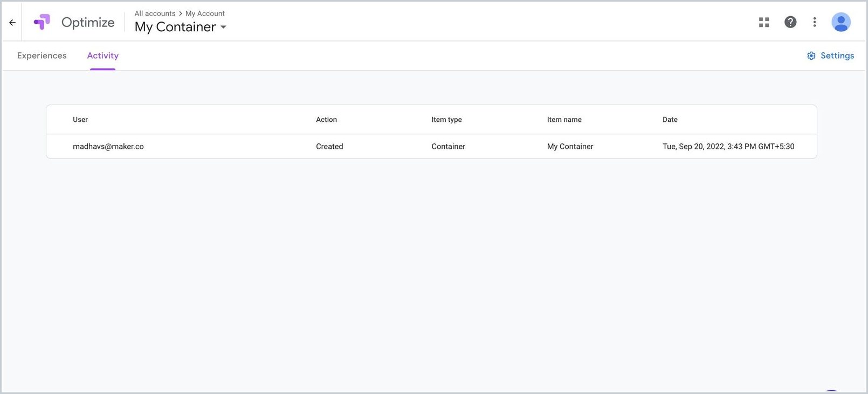Viewport: 868px width, 394px height.
Task: Click the User column header
Action: pos(80,120)
